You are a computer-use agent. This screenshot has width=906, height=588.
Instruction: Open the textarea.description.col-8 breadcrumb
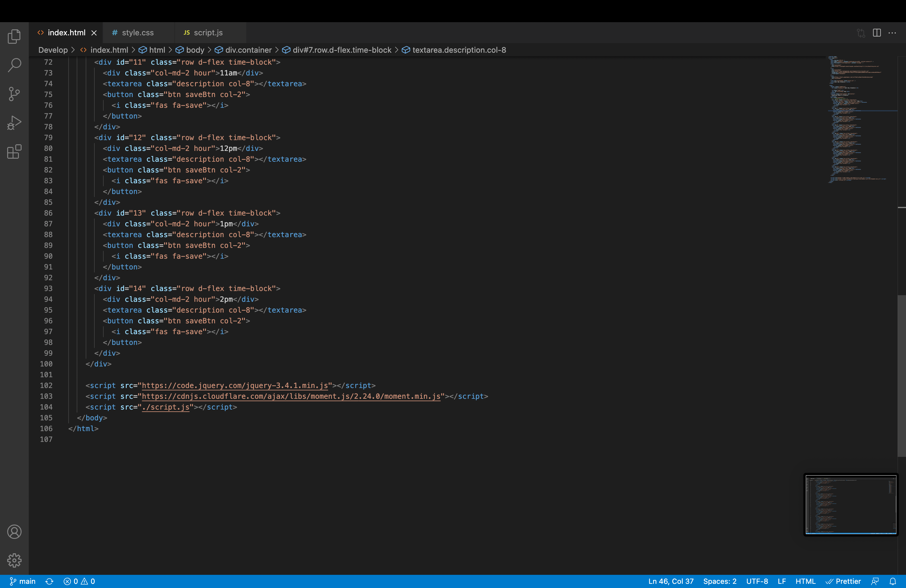tap(454, 50)
